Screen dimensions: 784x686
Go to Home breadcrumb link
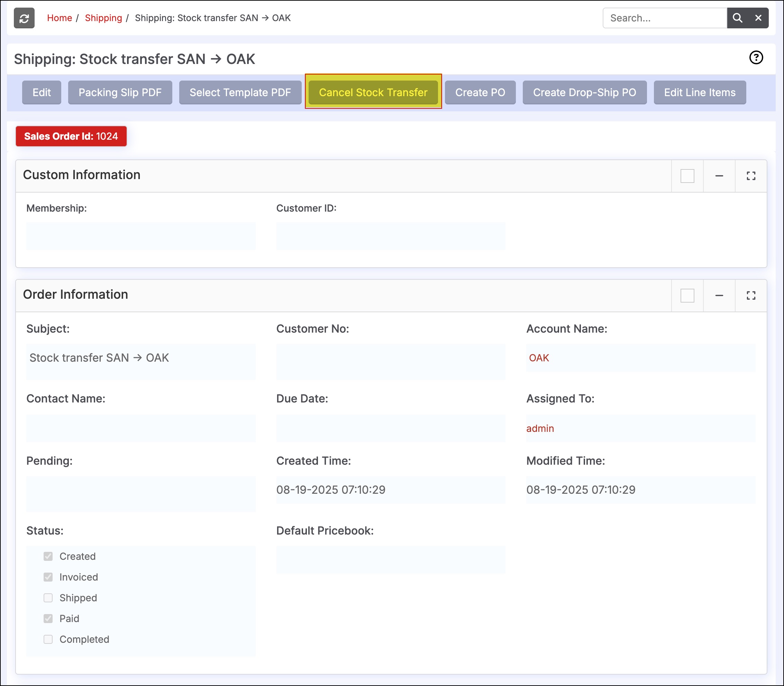pyautogui.click(x=60, y=18)
